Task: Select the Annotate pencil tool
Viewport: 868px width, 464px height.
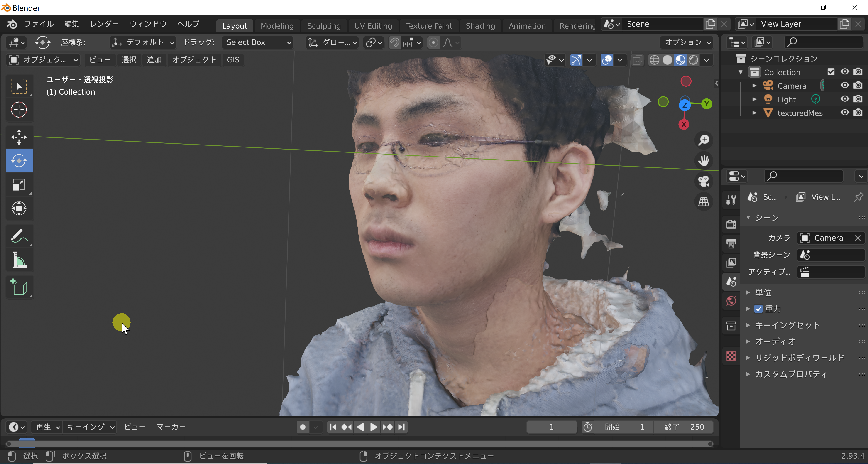Action: point(19,236)
